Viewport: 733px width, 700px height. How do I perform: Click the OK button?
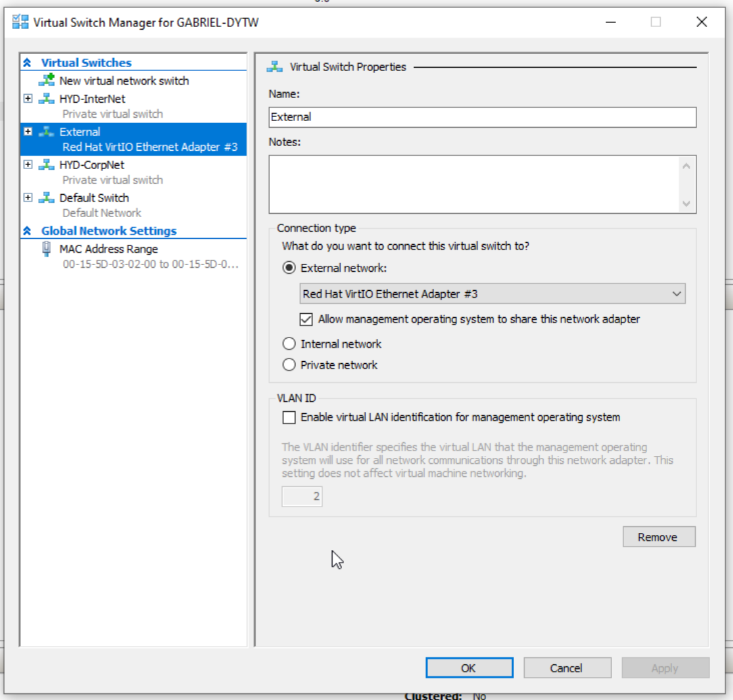469,668
